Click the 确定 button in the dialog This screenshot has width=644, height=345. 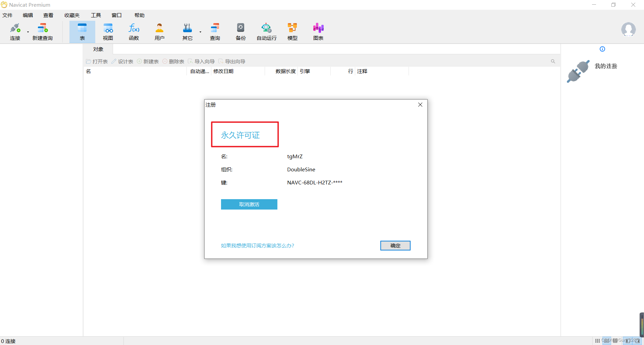(395, 246)
